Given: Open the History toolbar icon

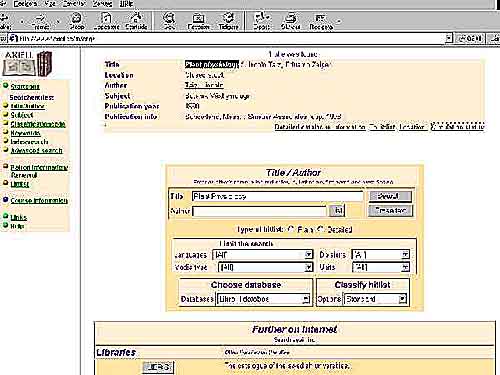Looking at the screenshot, I should [x=228, y=21].
